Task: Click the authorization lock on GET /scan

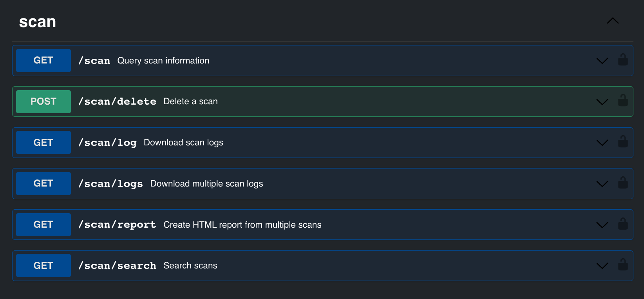Action: tap(623, 60)
